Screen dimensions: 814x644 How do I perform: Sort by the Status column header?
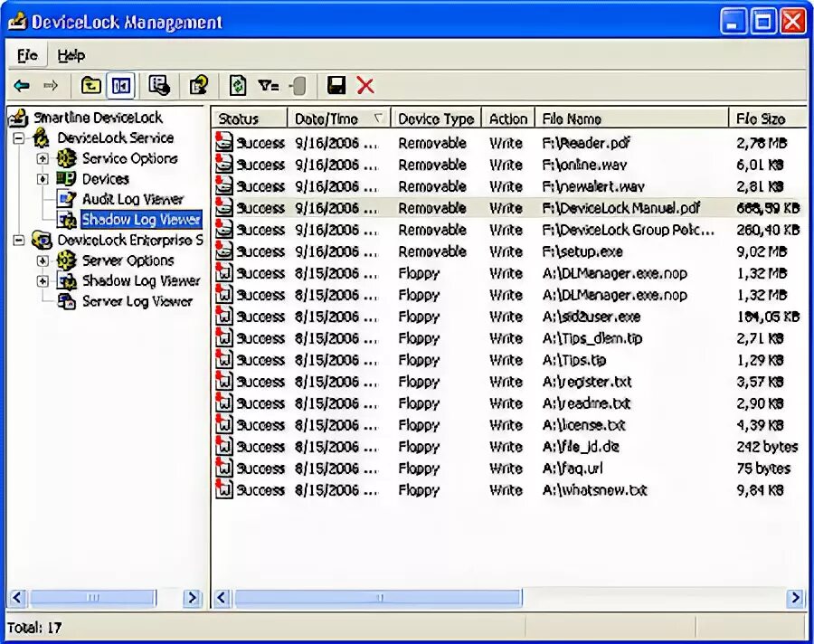[x=250, y=118]
